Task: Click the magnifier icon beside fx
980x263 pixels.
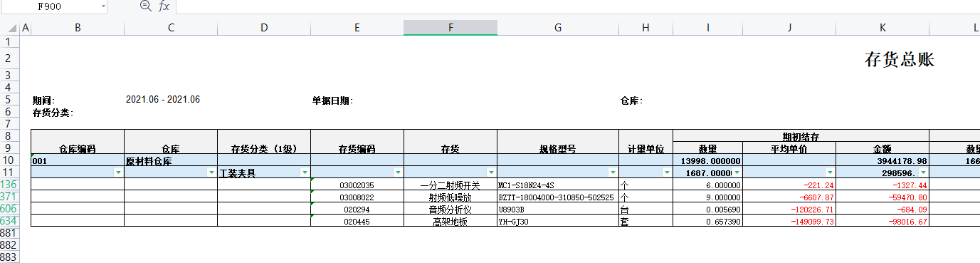Action: click(x=146, y=6)
